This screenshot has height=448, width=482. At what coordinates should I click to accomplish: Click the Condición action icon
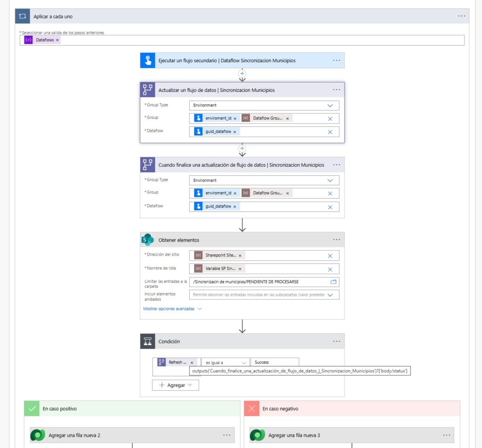click(148, 342)
